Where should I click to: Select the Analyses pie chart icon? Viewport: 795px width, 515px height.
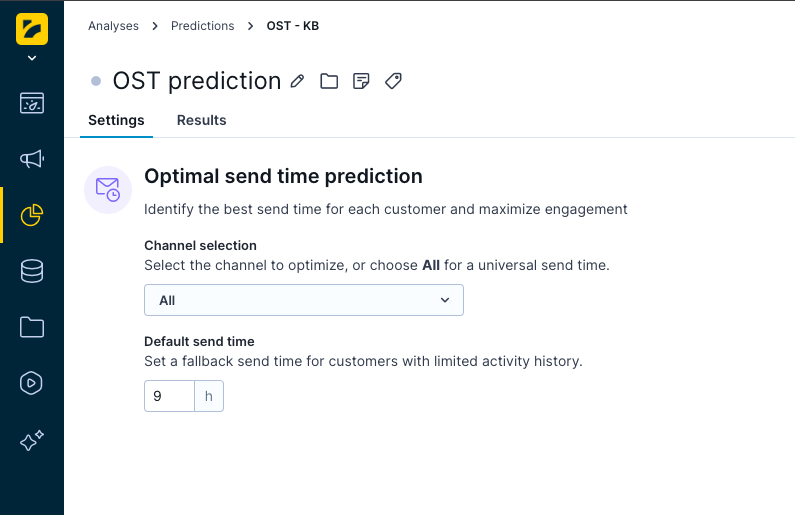coord(32,215)
